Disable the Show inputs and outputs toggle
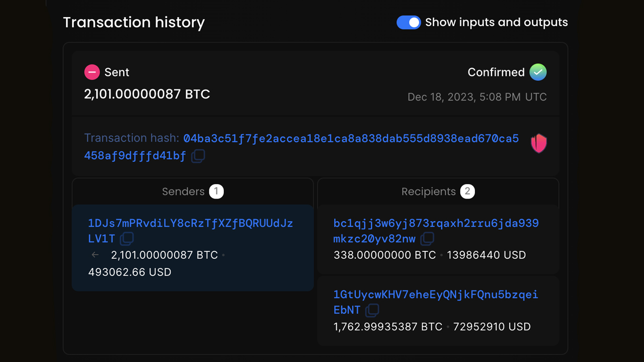The width and height of the screenshot is (644, 362). pyautogui.click(x=409, y=22)
